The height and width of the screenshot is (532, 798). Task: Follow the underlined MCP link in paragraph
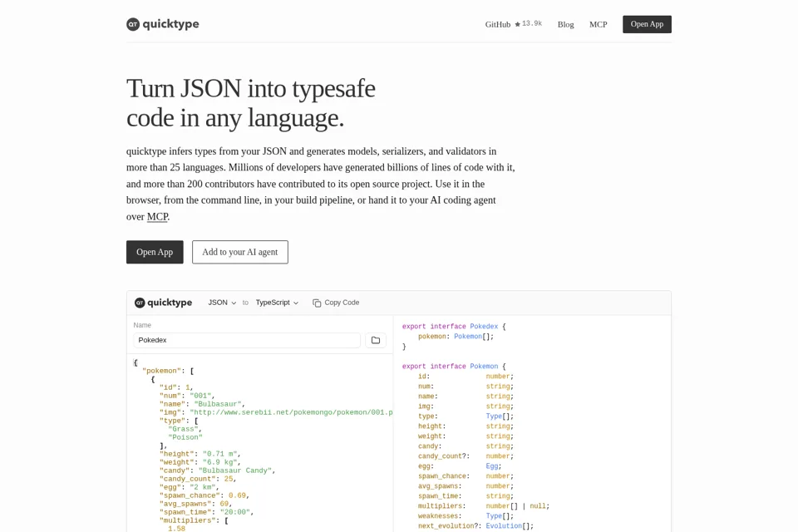pos(157,216)
